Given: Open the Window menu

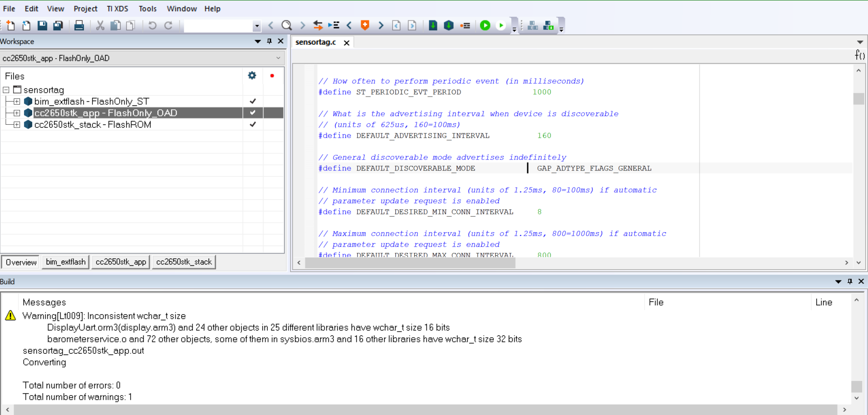Looking at the screenshot, I should (181, 9).
